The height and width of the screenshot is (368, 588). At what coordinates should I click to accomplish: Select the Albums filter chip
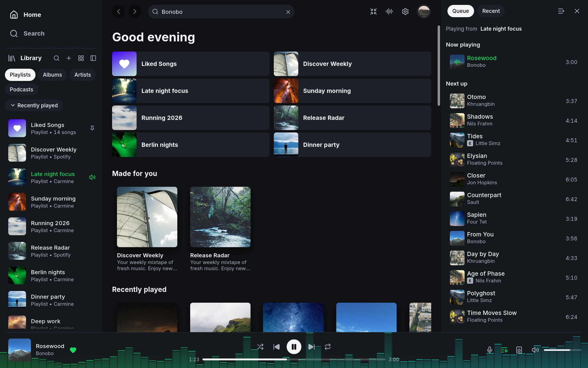tap(52, 75)
